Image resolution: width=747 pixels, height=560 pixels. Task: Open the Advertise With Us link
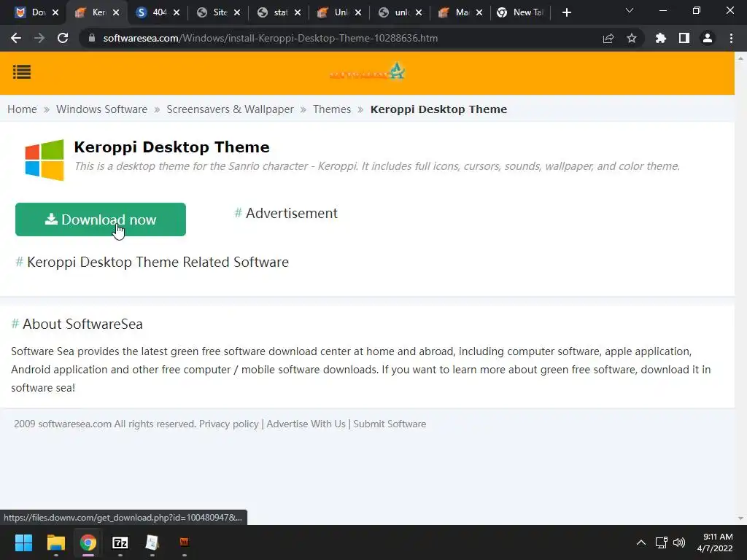point(306,424)
